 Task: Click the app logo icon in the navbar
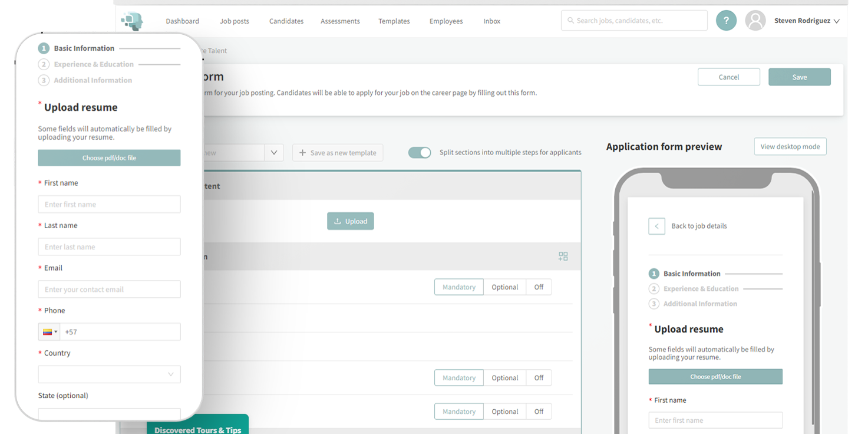(132, 21)
